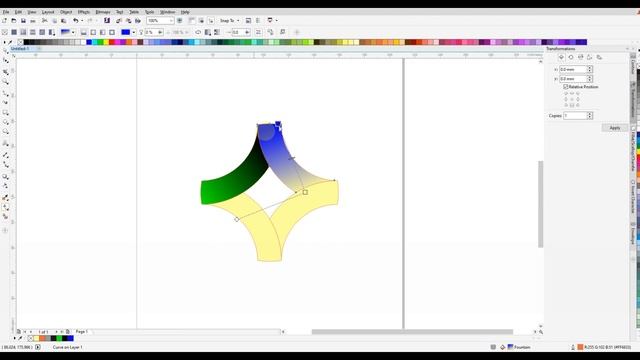
Task: Click the Open file icon
Action: [14, 20]
